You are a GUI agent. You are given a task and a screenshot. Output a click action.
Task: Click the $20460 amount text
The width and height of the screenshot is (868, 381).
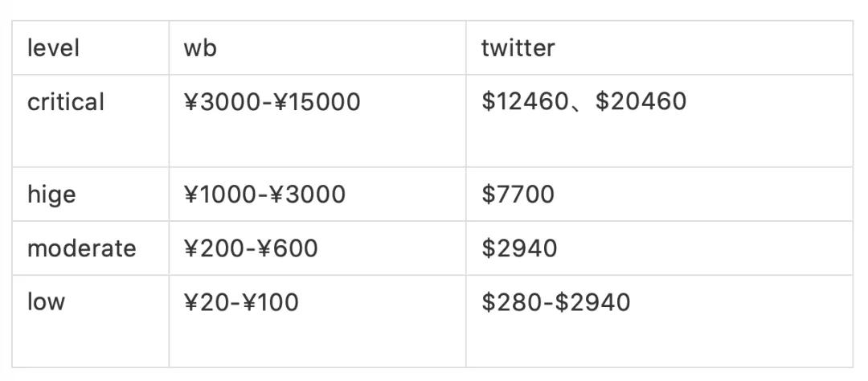pyautogui.click(x=641, y=101)
